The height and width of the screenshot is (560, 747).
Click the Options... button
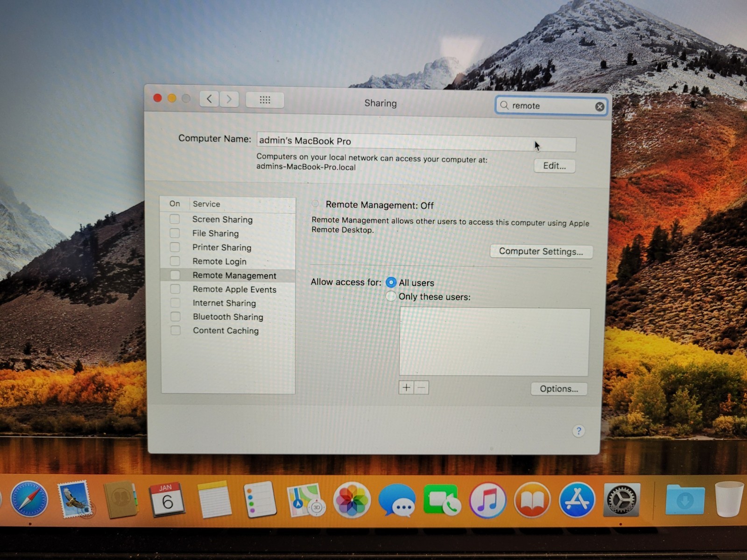point(559,389)
